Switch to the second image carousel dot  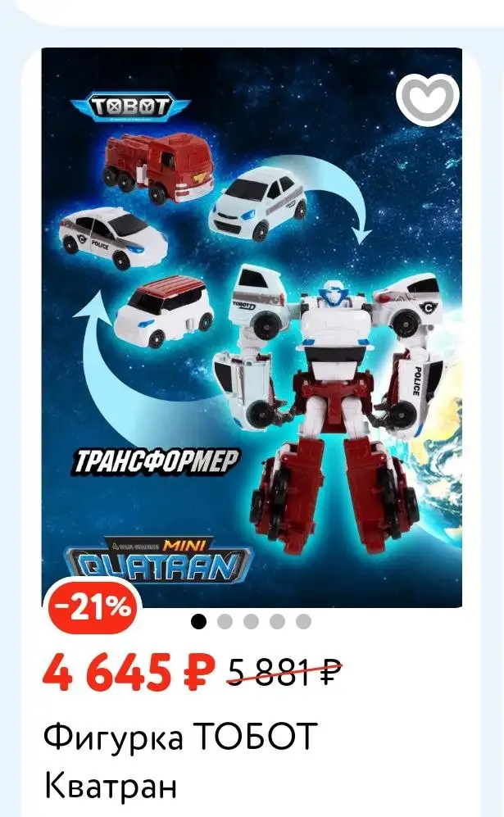tap(225, 621)
